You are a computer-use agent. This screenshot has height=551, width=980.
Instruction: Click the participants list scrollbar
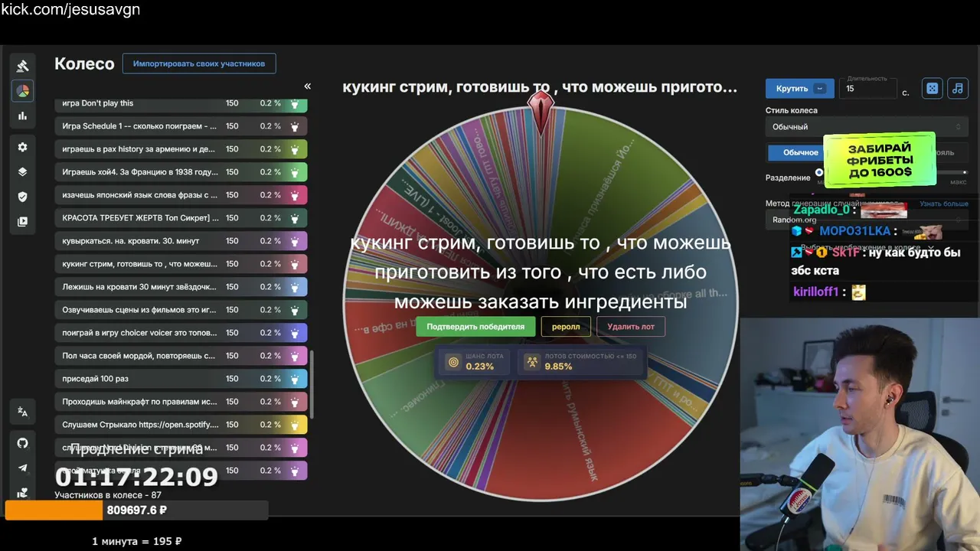pos(311,384)
